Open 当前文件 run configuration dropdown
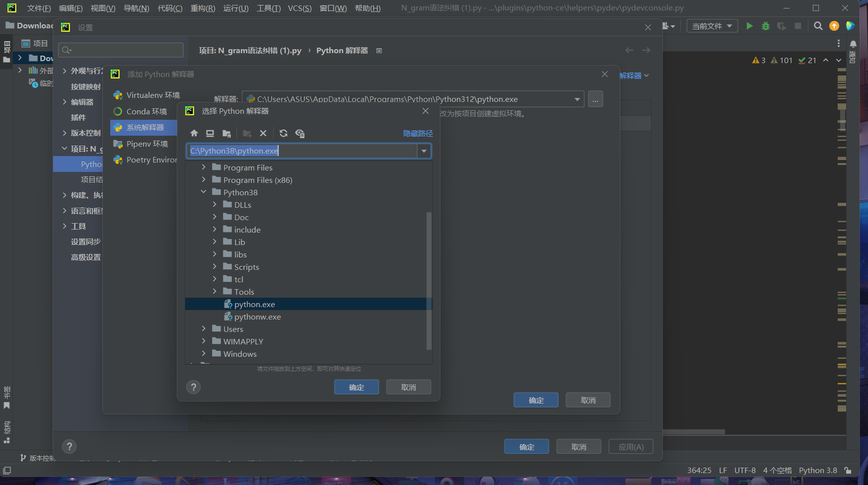 click(x=712, y=26)
